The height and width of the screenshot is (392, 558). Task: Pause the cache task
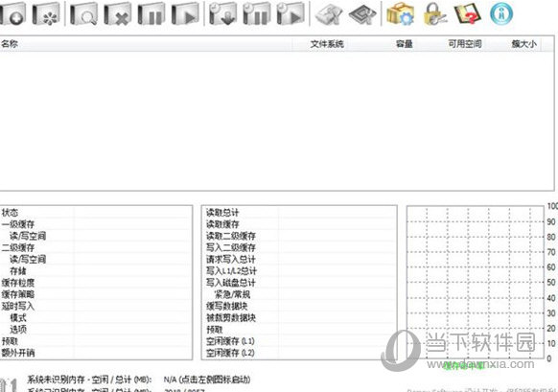tap(151, 14)
